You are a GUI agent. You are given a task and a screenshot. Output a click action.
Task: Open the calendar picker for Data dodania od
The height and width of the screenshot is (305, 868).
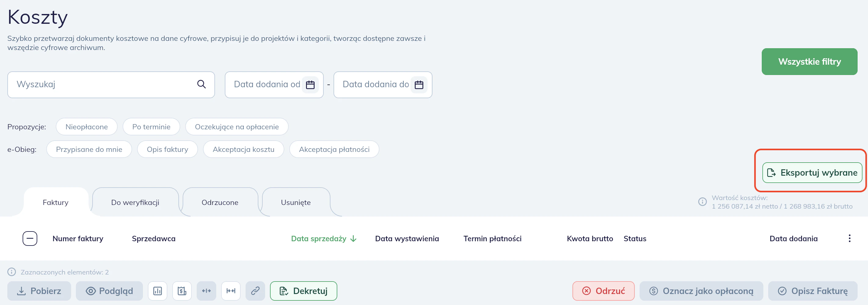[310, 84]
